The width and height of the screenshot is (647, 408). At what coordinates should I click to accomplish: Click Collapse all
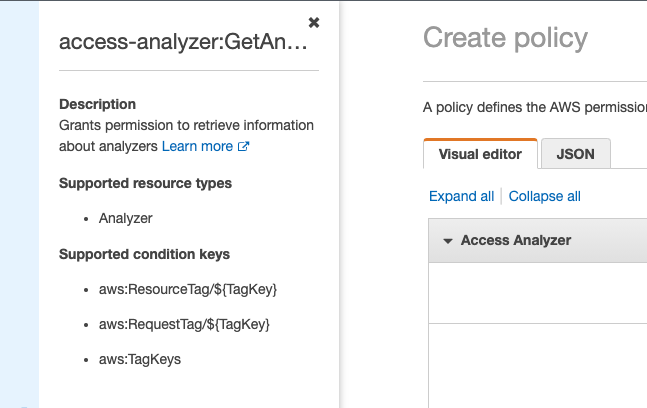click(544, 196)
